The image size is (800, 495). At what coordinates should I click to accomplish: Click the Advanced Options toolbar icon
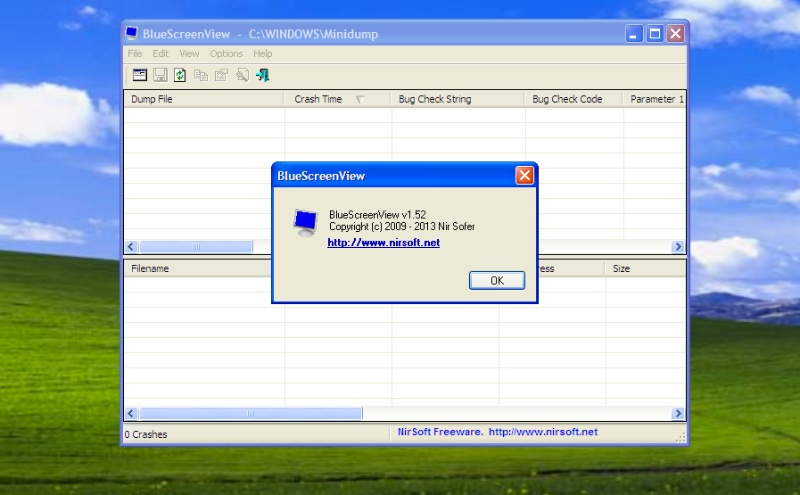tap(140, 75)
